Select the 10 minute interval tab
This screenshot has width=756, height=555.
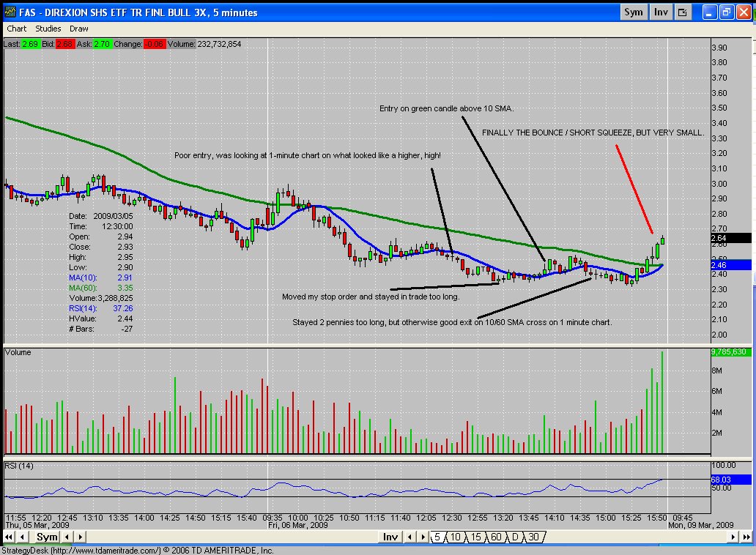coord(455,537)
